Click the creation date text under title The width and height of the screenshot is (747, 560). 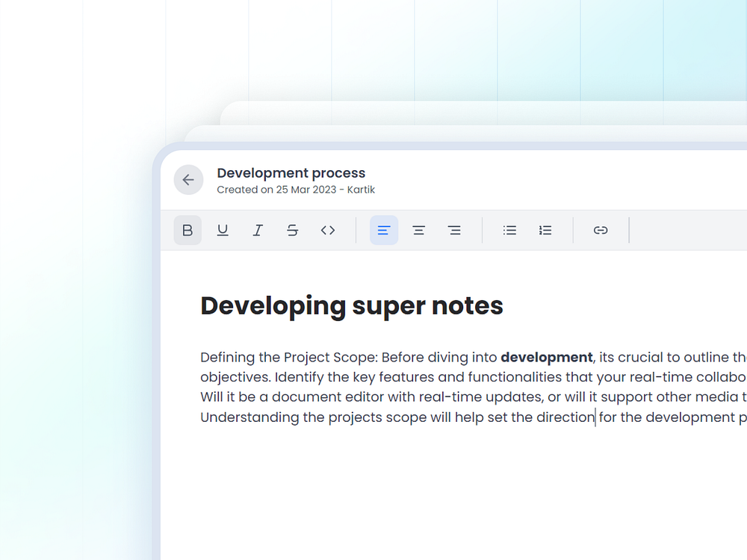point(296,190)
